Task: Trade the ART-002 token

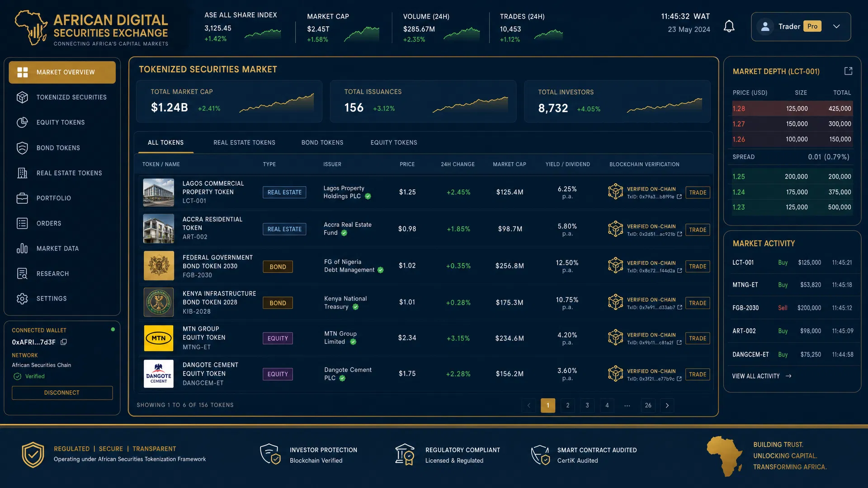Action: pyautogui.click(x=698, y=230)
